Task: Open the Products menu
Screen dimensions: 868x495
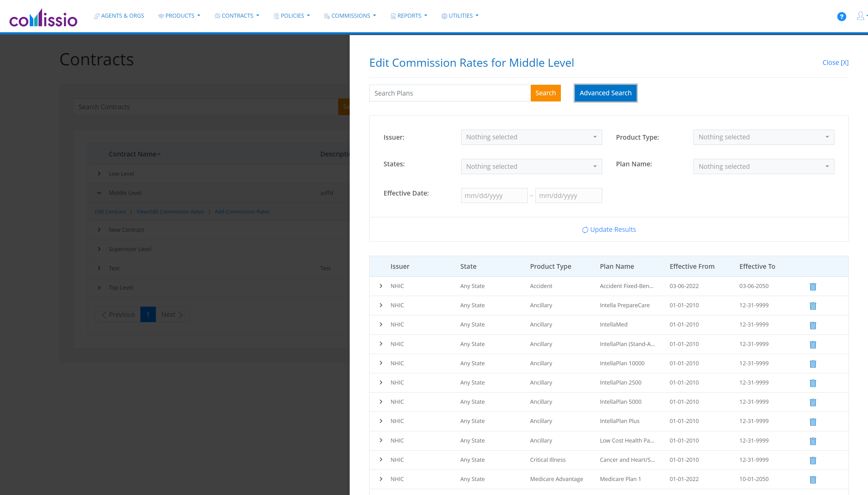Action: 179,16
